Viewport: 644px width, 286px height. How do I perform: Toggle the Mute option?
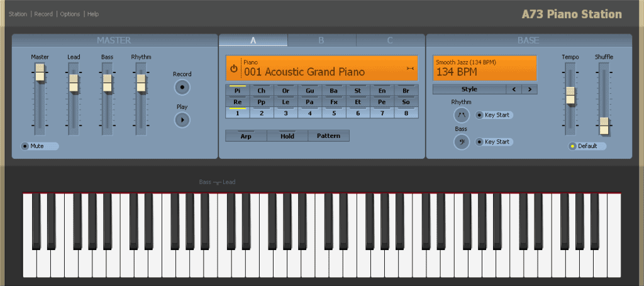point(26,146)
